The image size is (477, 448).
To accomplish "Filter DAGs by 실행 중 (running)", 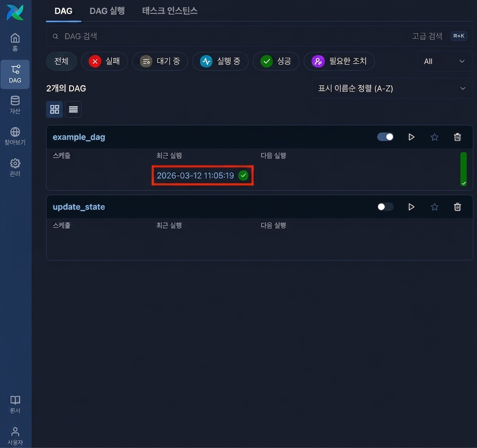I will (220, 61).
